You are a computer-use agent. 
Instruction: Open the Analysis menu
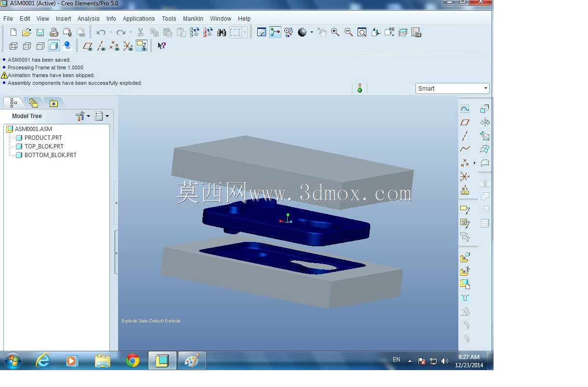pyautogui.click(x=88, y=19)
